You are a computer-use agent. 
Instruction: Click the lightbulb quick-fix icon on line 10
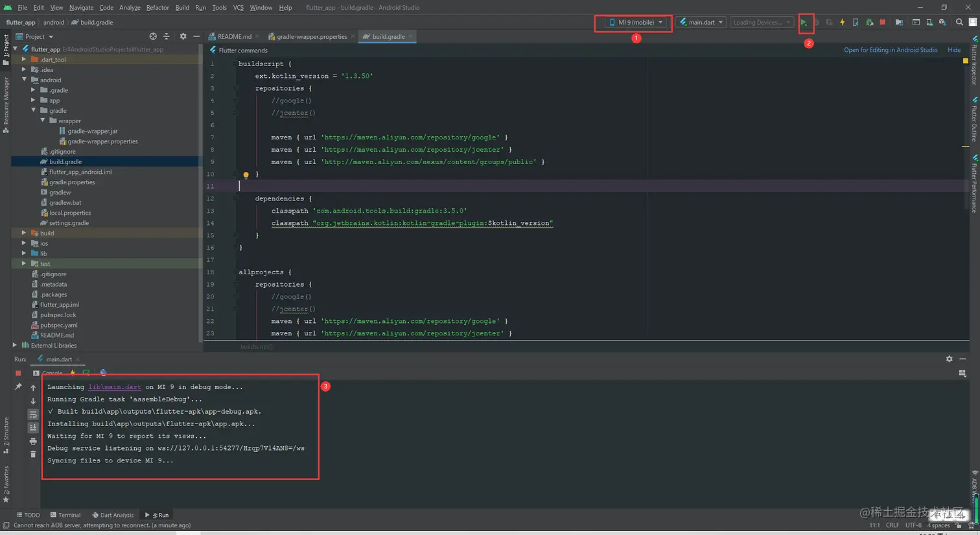[x=246, y=175]
